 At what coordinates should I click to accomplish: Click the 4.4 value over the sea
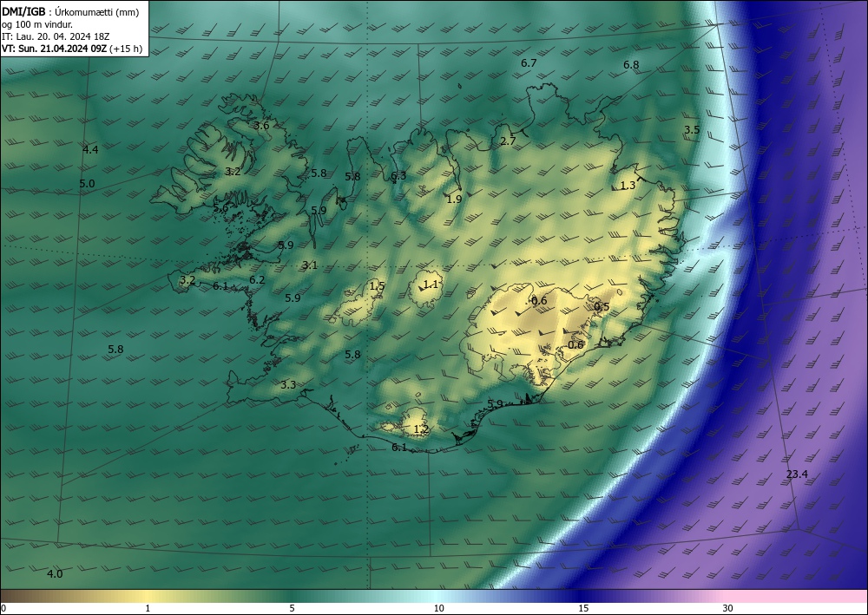90,149
